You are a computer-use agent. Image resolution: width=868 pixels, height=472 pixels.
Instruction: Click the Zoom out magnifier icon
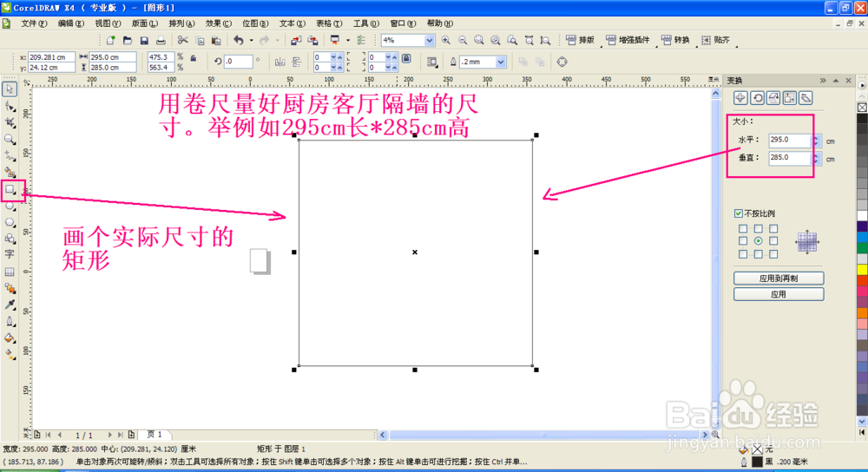coord(463,40)
